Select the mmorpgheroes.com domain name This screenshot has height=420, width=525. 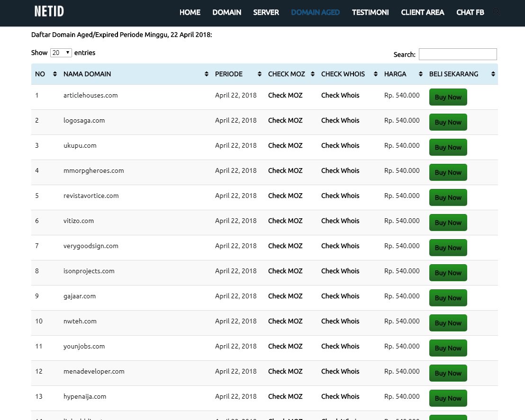94,170
